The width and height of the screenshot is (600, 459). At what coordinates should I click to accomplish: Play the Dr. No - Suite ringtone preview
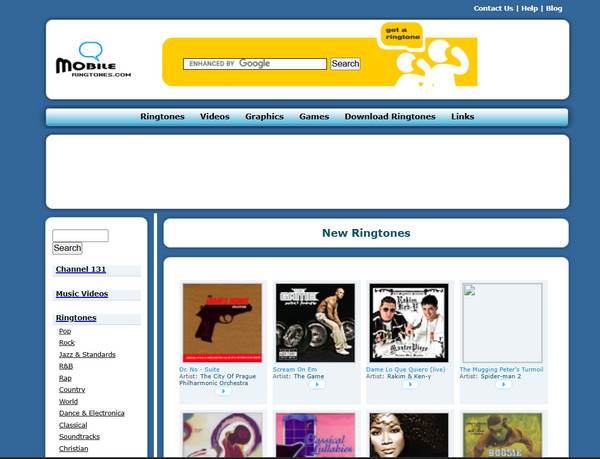click(223, 391)
